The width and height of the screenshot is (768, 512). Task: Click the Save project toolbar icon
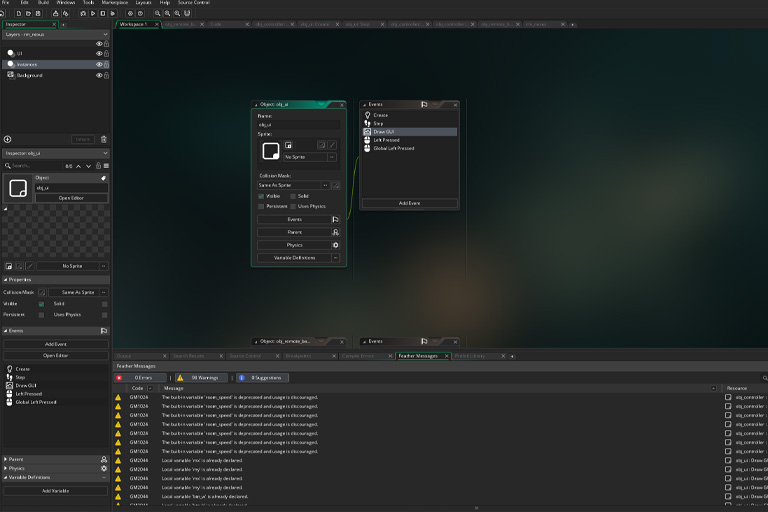(38, 13)
